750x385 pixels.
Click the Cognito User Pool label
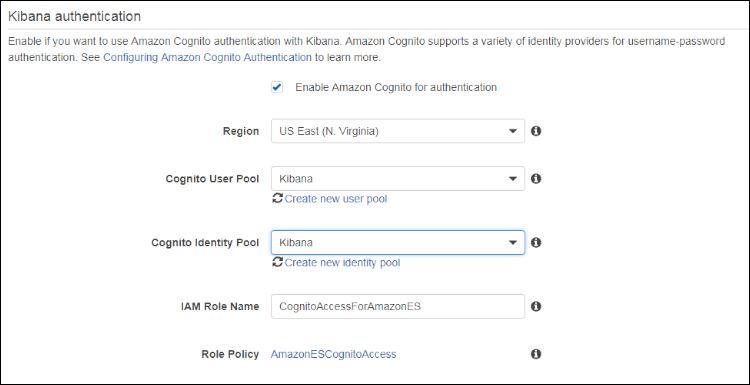(212, 178)
